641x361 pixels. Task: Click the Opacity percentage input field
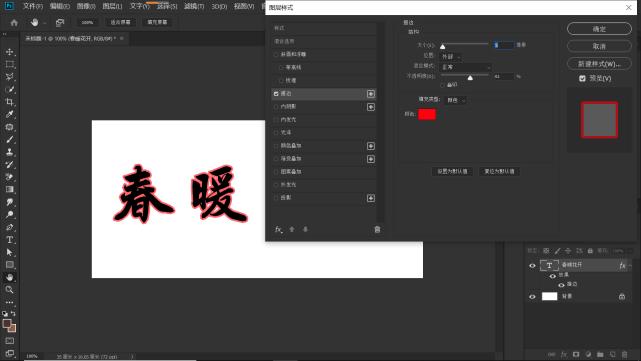tap(503, 76)
